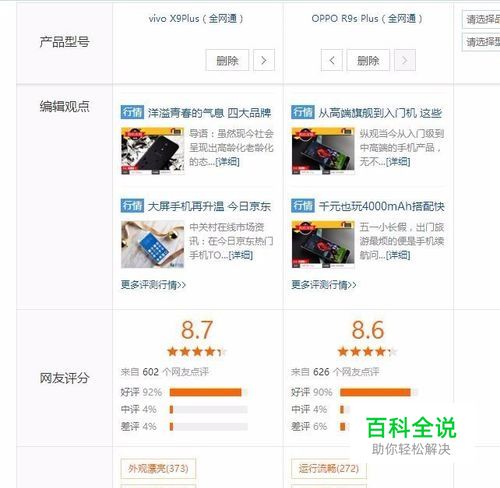Move OPPO R9s Plus column left with arrow
This screenshot has width=500, height=488.
point(332,60)
